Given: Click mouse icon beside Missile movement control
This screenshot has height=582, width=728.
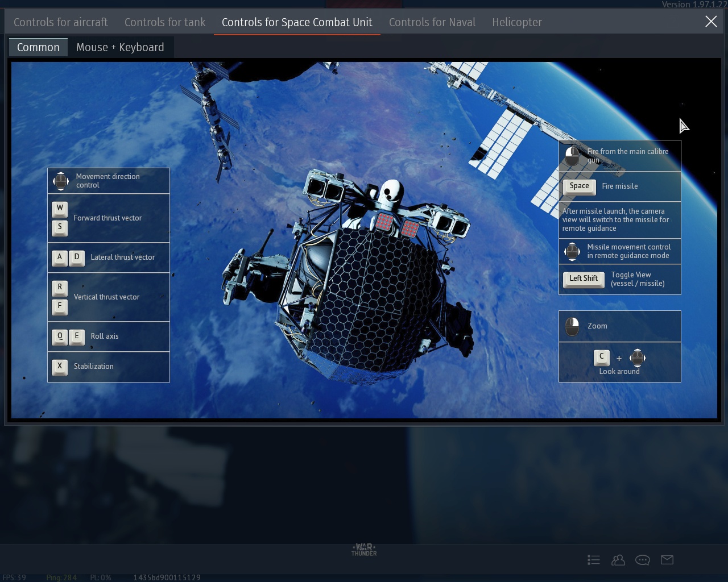Looking at the screenshot, I should [x=572, y=251].
